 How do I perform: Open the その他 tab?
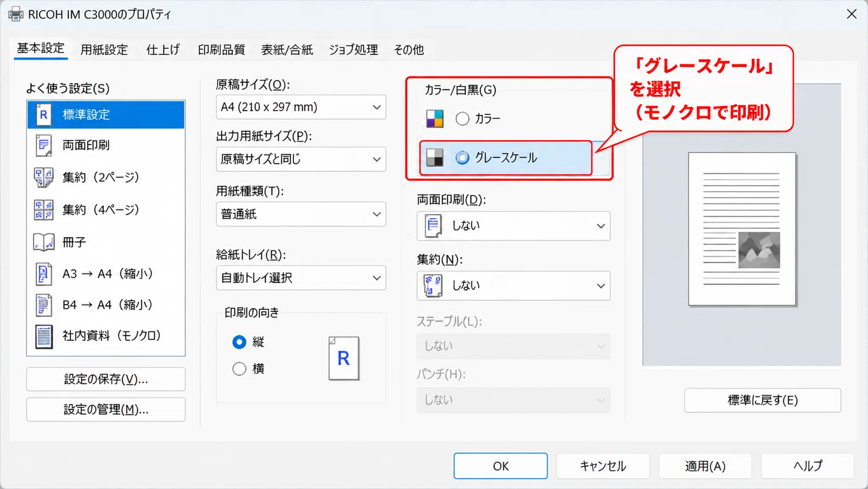click(x=409, y=49)
